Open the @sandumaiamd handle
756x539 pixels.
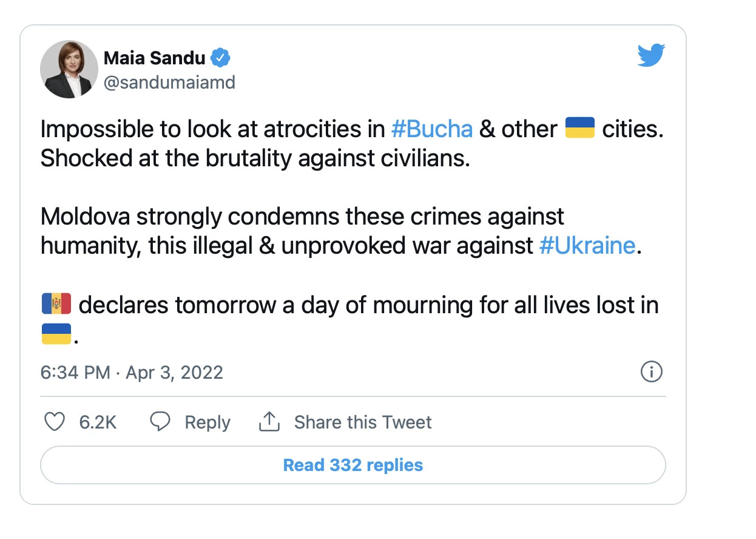(x=169, y=82)
